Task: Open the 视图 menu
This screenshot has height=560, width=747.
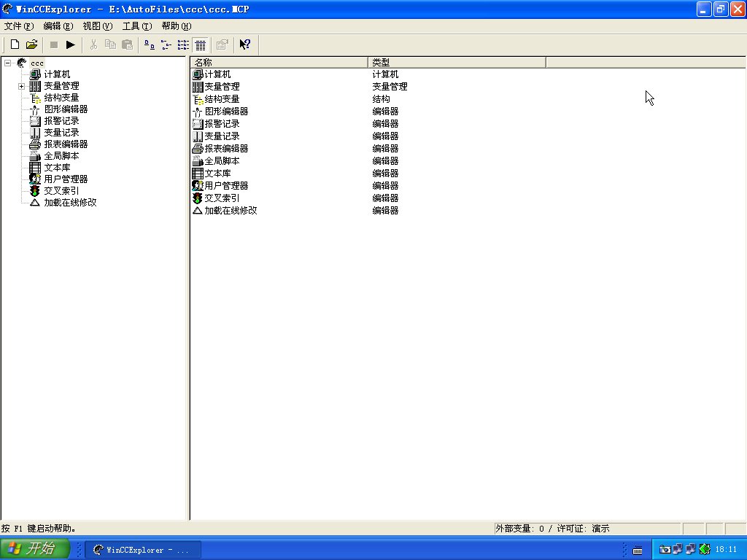Action: point(97,26)
